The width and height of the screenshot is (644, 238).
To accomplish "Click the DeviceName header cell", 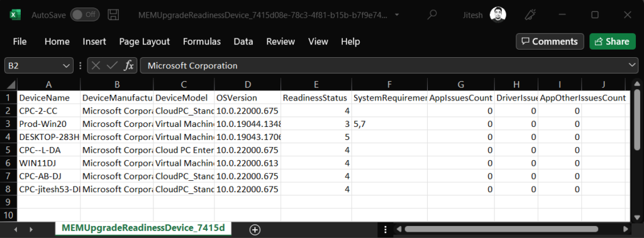I will pyautogui.click(x=49, y=98).
